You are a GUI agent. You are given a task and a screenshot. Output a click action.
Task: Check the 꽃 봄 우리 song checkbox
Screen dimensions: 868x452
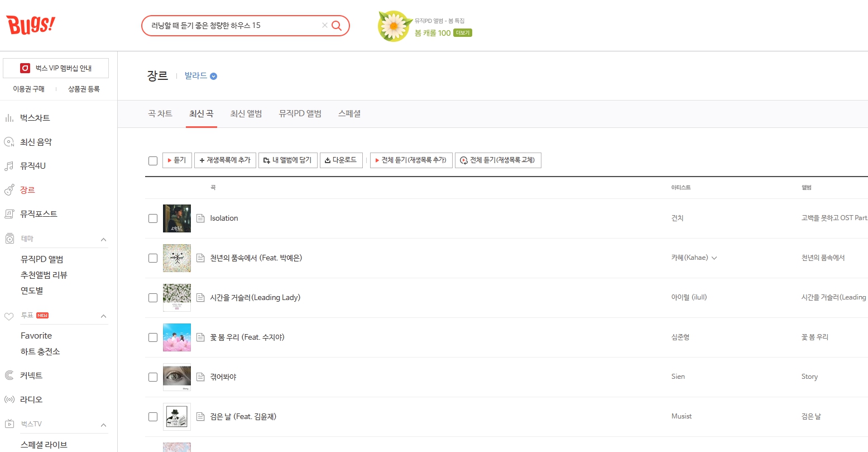153,337
